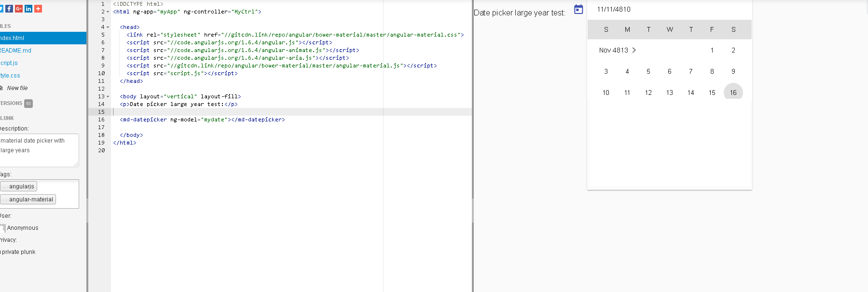Choose day 15 in the calendar
868x292 pixels.
coord(712,93)
